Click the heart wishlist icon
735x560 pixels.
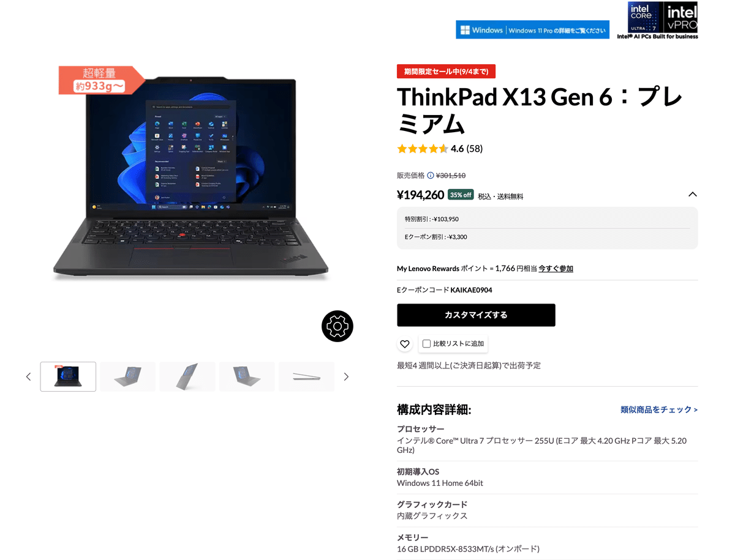[x=405, y=344]
